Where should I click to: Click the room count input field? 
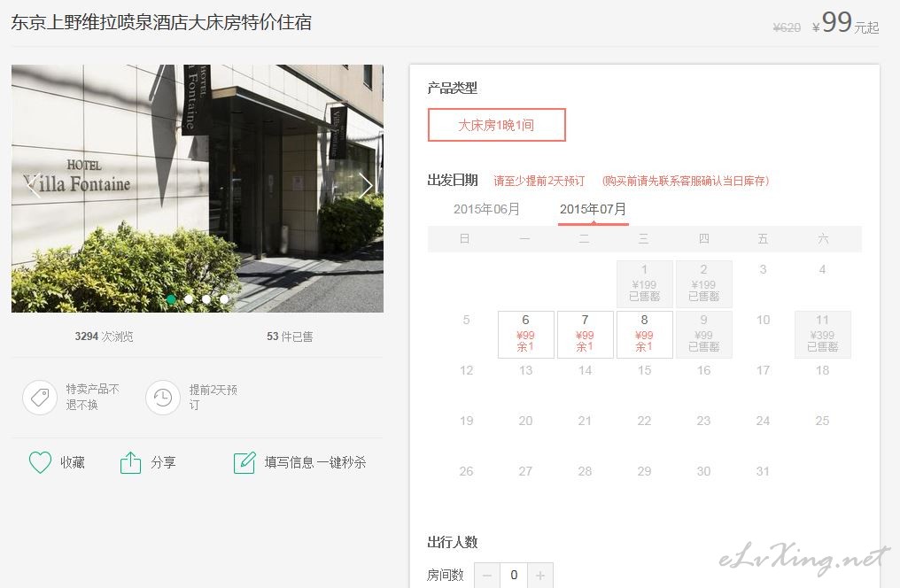[514, 575]
